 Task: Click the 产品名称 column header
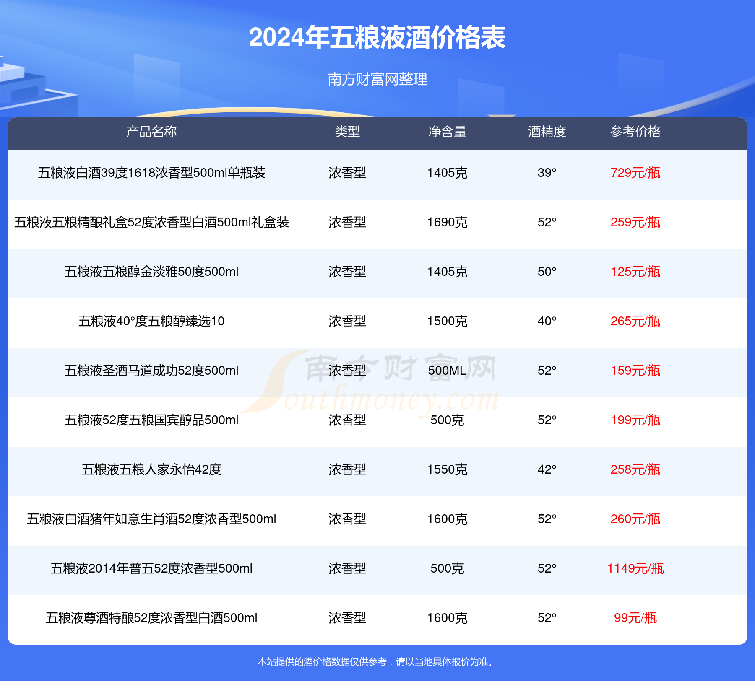[x=151, y=132]
